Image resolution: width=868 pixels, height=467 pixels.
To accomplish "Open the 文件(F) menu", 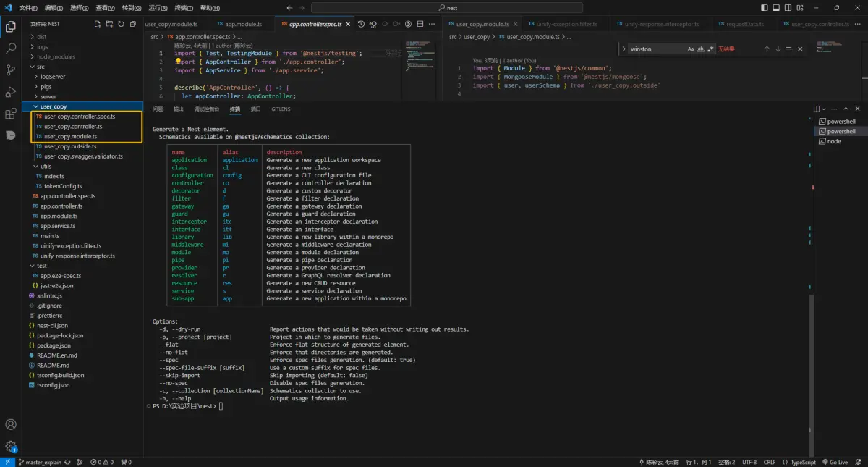I will [29, 7].
